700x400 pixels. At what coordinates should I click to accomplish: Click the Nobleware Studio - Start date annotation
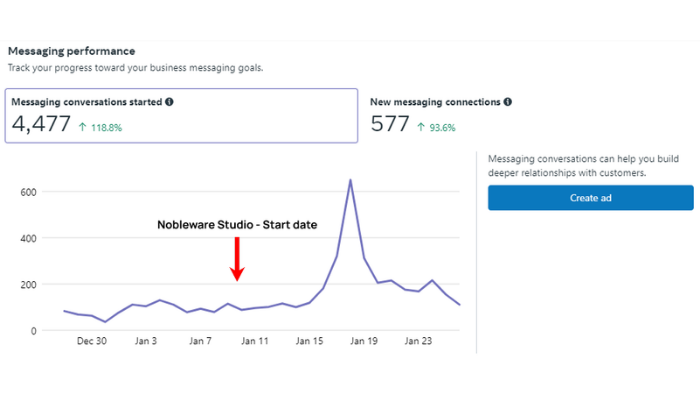[x=237, y=225]
